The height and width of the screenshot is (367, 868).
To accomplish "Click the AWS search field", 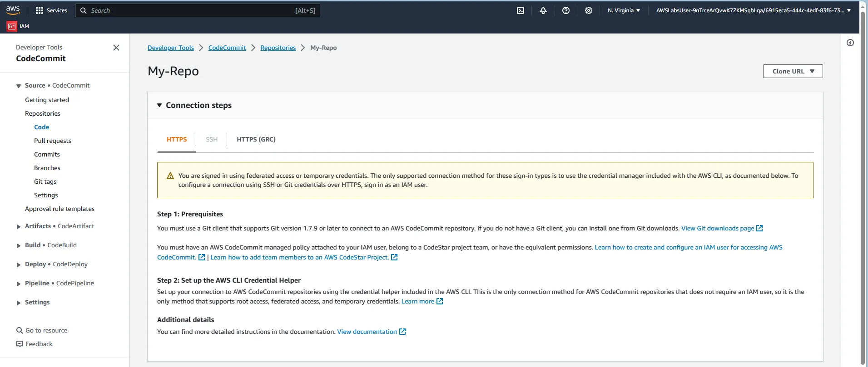I will (197, 10).
